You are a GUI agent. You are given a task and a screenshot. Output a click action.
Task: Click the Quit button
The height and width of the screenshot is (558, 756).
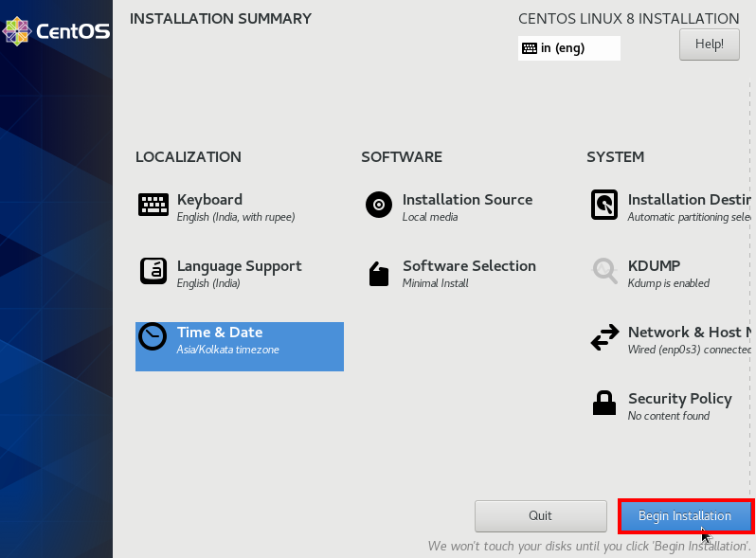[x=541, y=516]
